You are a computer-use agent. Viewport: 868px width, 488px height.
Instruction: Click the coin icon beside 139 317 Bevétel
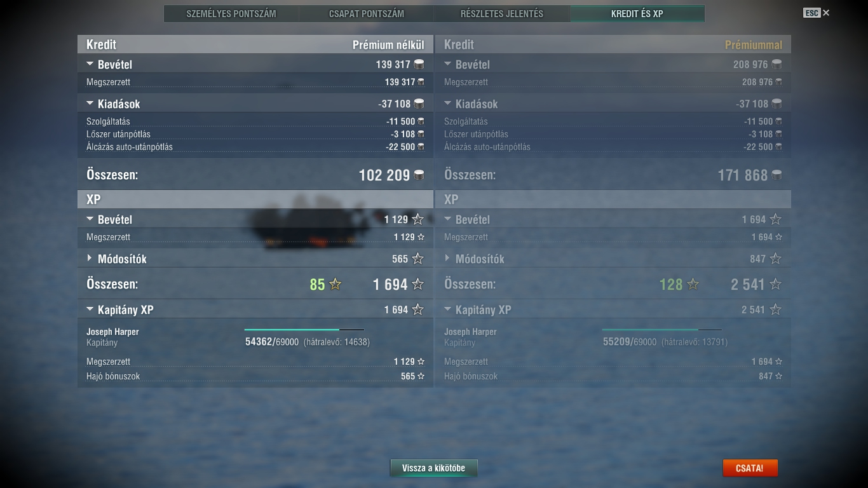click(x=419, y=64)
